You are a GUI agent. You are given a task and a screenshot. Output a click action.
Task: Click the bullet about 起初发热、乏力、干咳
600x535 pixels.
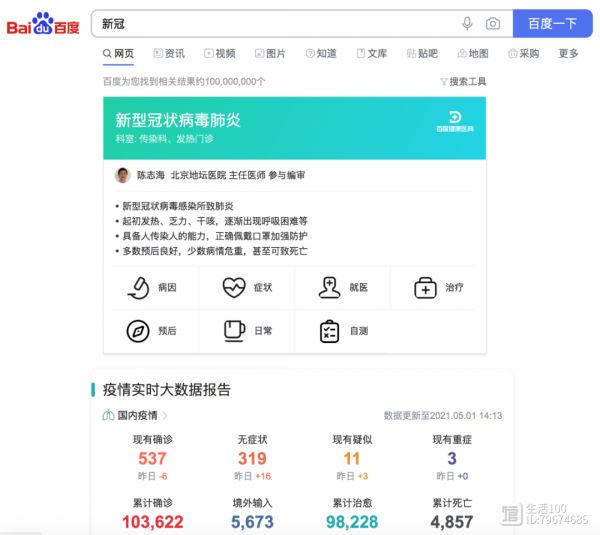coord(215,221)
